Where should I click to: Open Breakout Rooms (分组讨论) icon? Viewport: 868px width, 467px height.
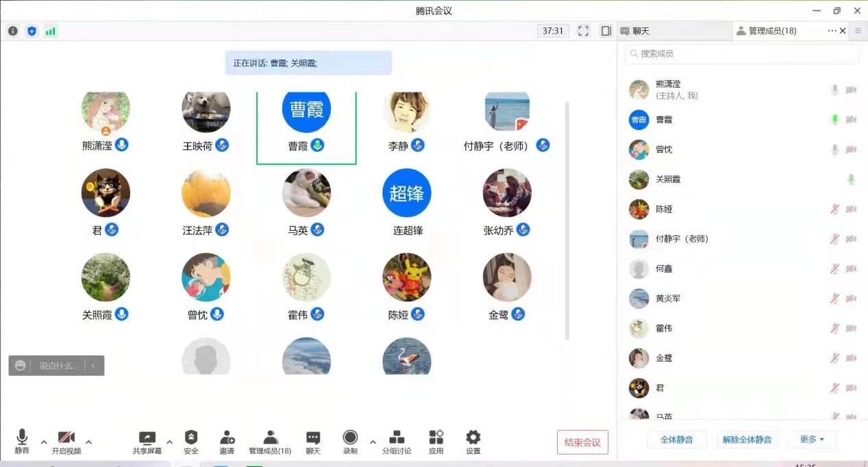click(x=397, y=438)
